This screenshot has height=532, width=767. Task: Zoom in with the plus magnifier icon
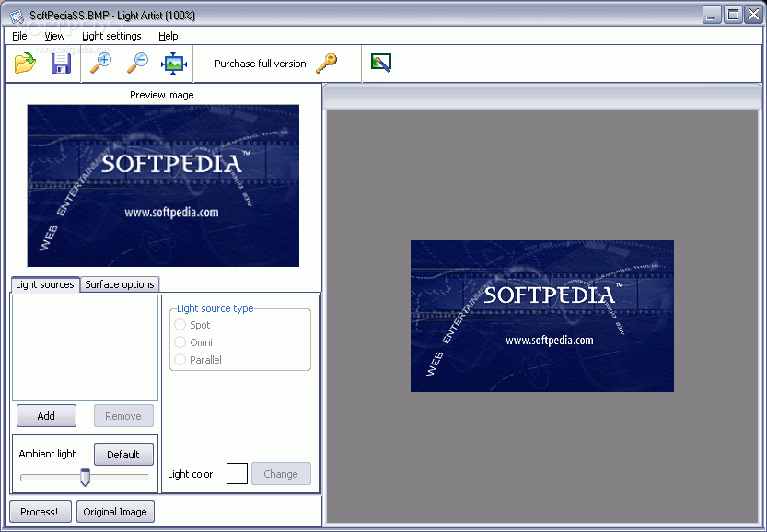tap(101, 64)
